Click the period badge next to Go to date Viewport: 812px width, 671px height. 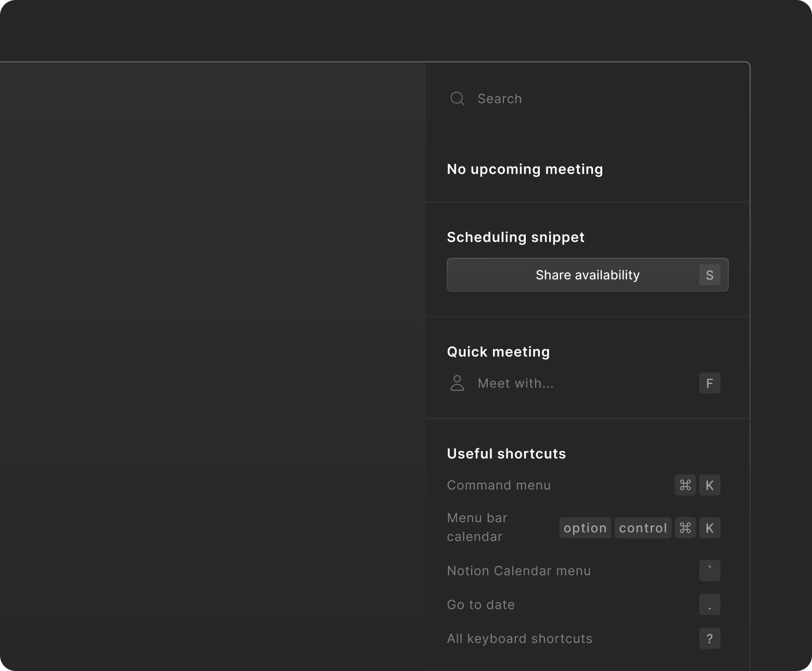pos(709,604)
